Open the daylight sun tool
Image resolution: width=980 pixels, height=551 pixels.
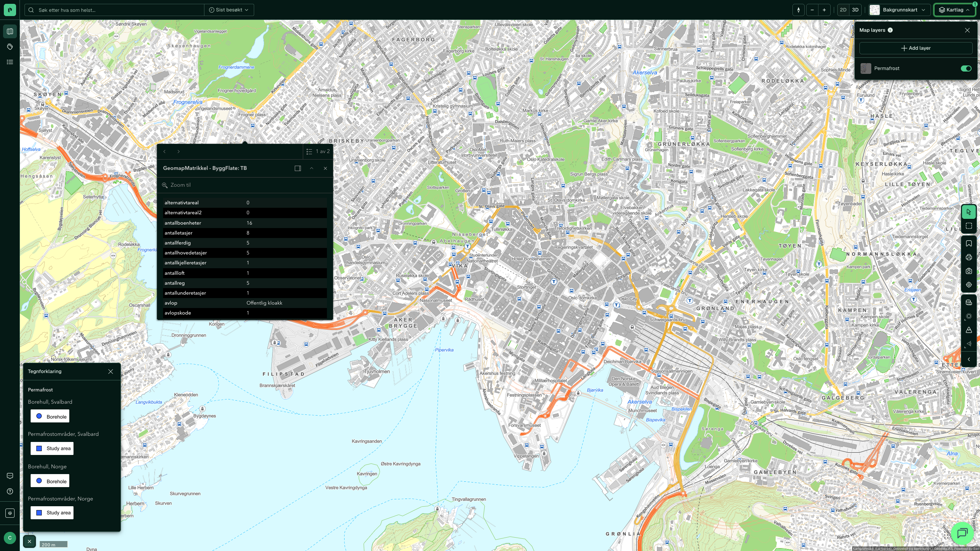point(969,316)
